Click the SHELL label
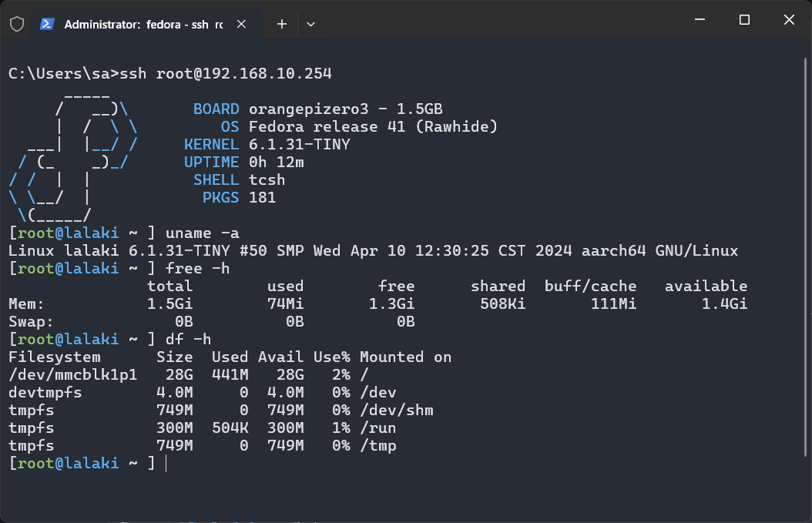This screenshot has height=523, width=812. click(x=216, y=179)
